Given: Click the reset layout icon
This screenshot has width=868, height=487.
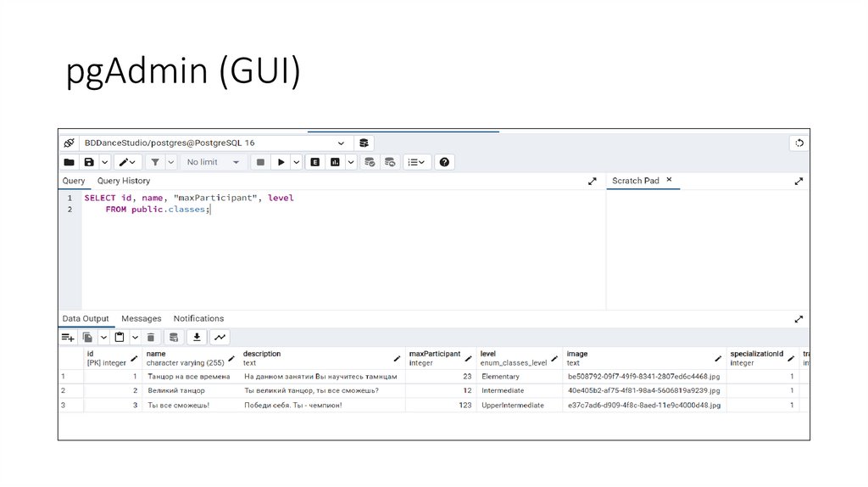Looking at the screenshot, I should [799, 143].
